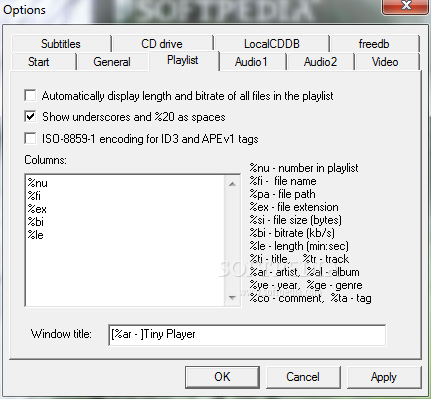The height and width of the screenshot is (399, 431).
Task: Select the Playlist tab
Action: 183,60
